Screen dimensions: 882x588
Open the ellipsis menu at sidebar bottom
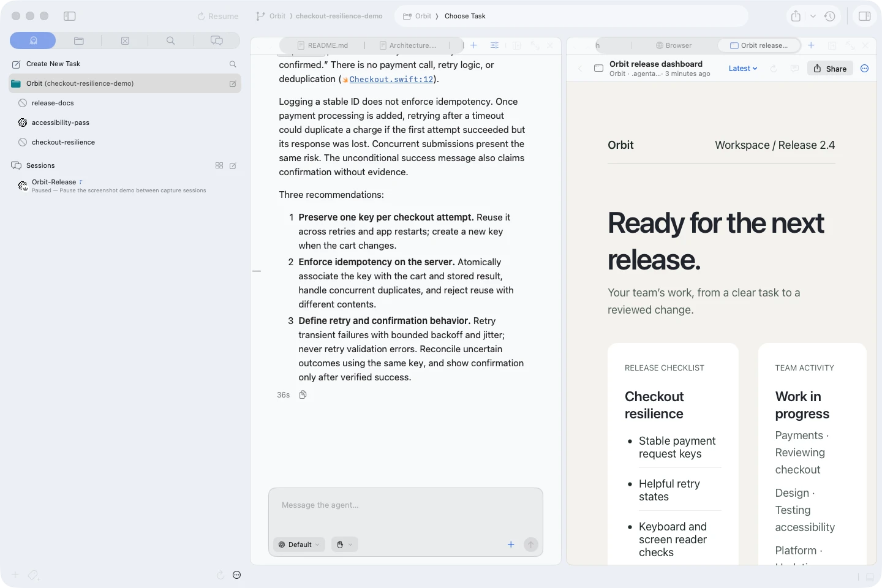click(x=237, y=575)
